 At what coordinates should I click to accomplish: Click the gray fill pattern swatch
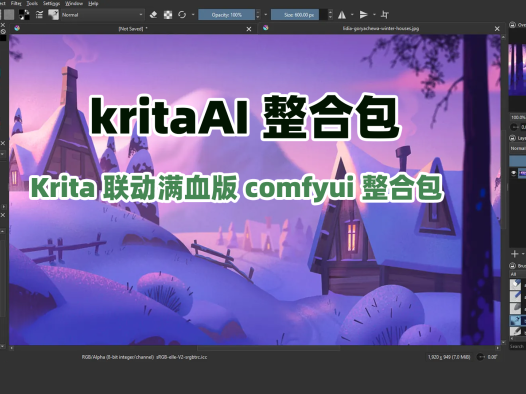[9, 15]
